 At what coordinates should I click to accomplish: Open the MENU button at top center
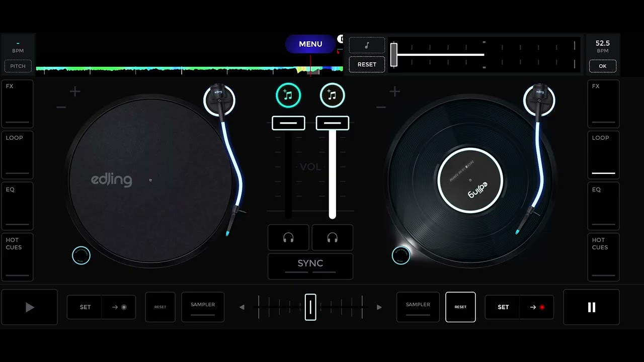pos(310,44)
